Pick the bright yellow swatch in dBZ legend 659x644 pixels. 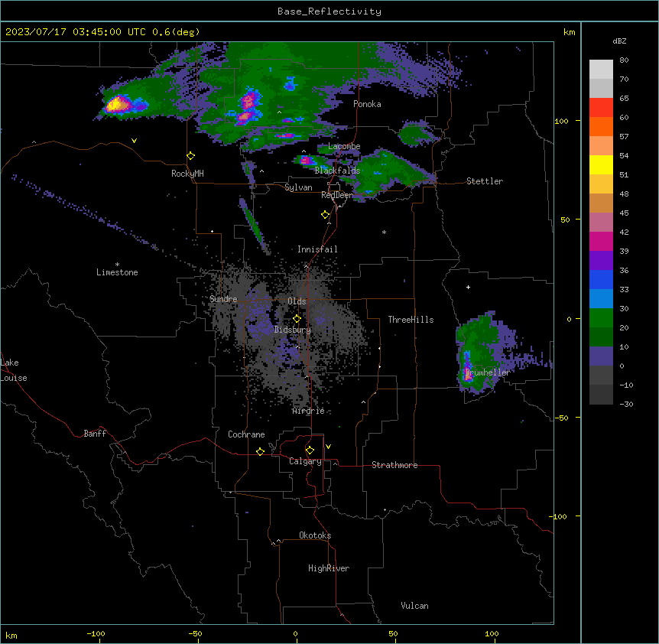601,164
